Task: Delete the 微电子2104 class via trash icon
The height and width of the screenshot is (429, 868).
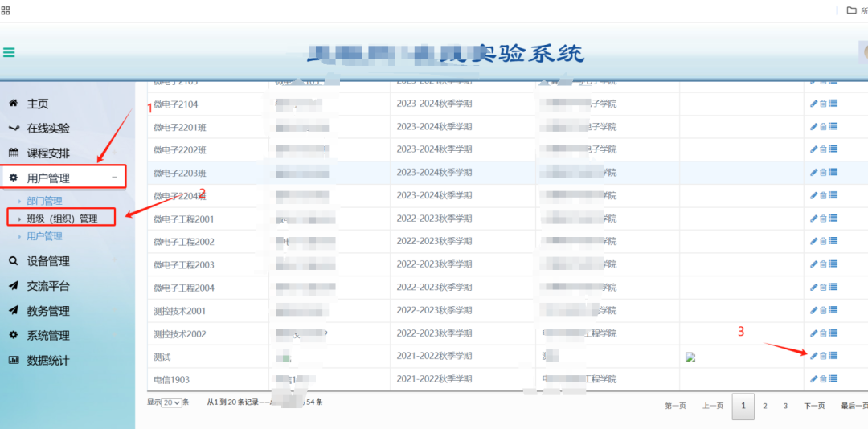Action: click(x=823, y=104)
